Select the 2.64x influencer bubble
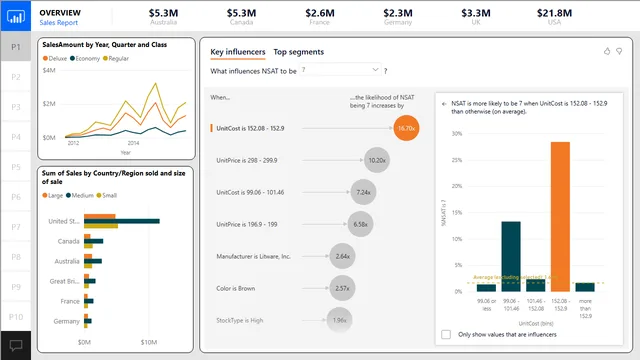This screenshot has height=360, width=640. coord(342,256)
